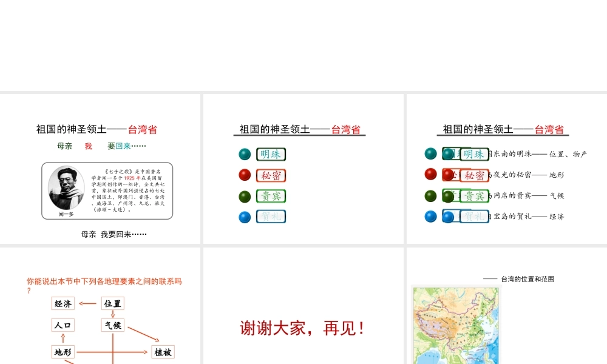Click the 贺礼 box on the slide without descriptions
This screenshot has width=607, height=364.
(271, 217)
